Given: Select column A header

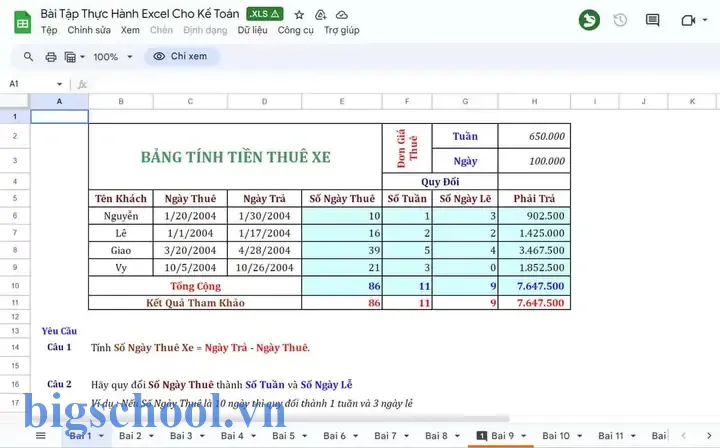Looking at the screenshot, I should (x=59, y=101).
